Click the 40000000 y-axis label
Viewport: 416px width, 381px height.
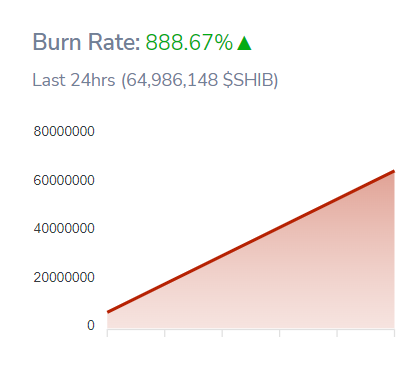[x=64, y=229]
